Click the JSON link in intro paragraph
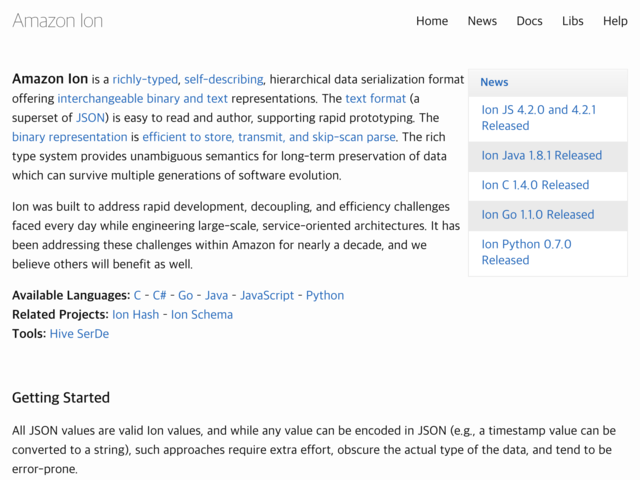The height and width of the screenshot is (480, 640). point(90,118)
